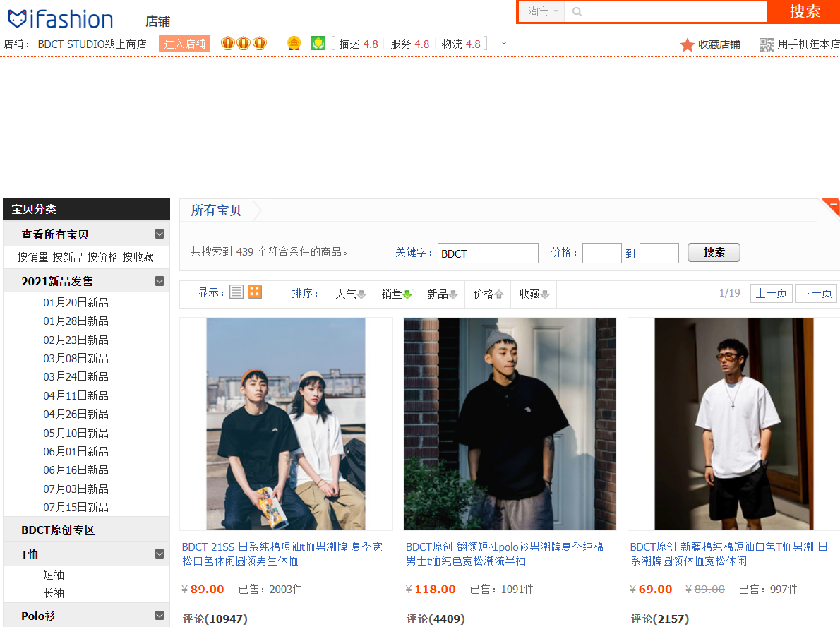
Task: Switch to list display view icon
Action: 236,292
